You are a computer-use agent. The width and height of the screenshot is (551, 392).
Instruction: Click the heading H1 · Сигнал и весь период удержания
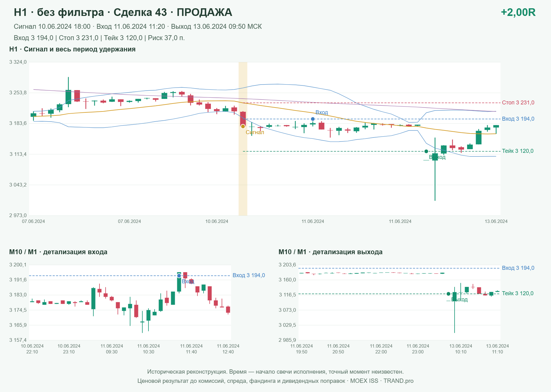click(72, 49)
